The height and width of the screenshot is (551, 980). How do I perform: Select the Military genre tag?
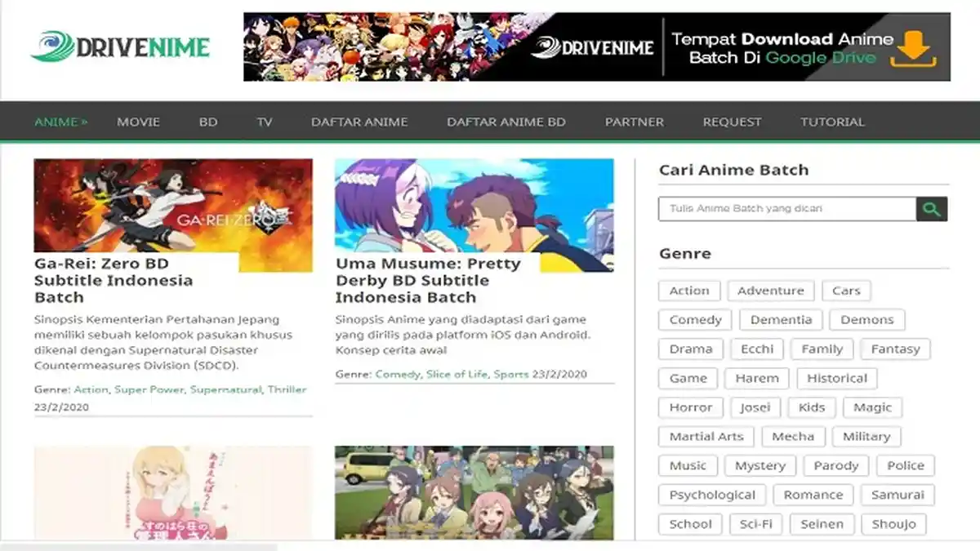tap(866, 437)
